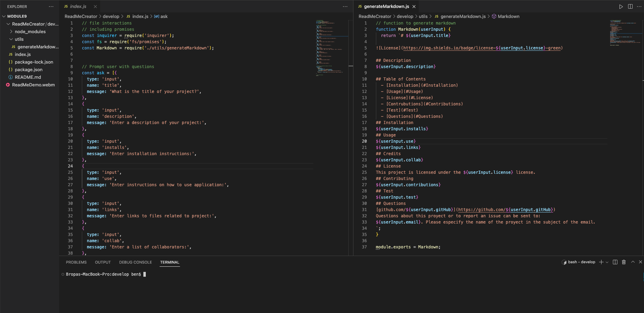Click Markdown symbol breadcrumb

pyautogui.click(x=505, y=16)
